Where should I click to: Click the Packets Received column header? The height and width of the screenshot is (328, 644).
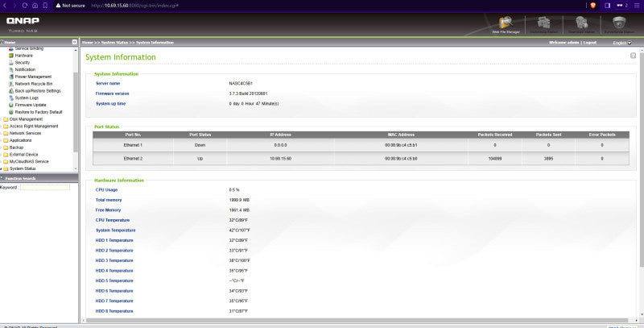click(x=495, y=135)
